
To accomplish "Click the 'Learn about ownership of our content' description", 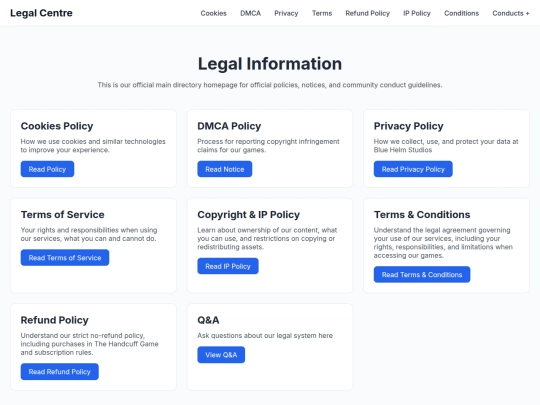I will [x=267, y=238].
